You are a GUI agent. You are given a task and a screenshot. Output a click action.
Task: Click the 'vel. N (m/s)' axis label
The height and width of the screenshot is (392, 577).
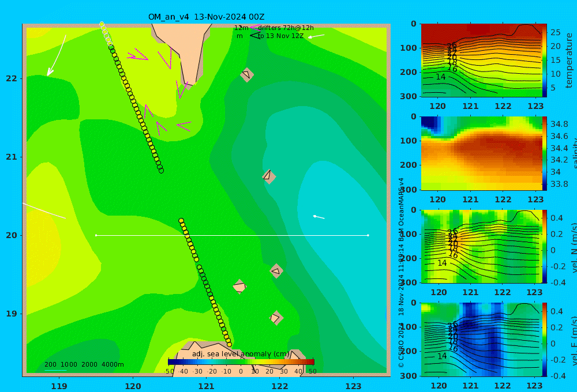pyautogui.click(x=574, y=247)
